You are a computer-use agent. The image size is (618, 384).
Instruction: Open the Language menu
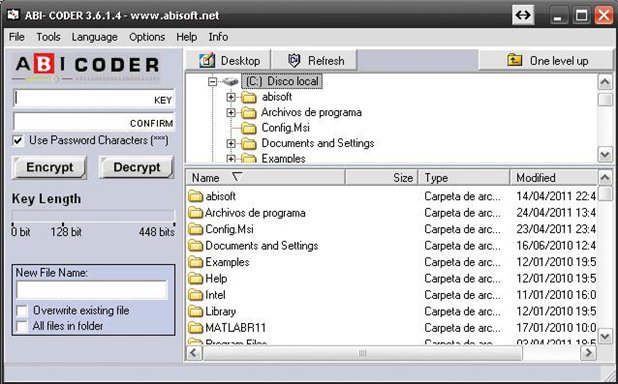pos(95,37)
